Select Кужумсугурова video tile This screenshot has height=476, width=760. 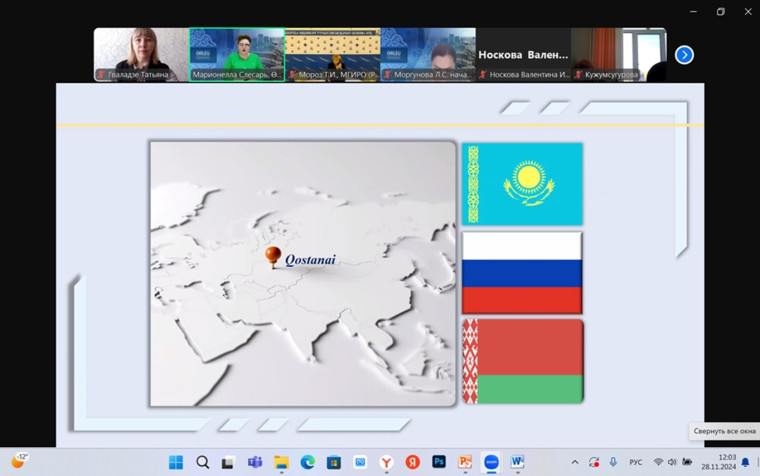click(619, 54)
